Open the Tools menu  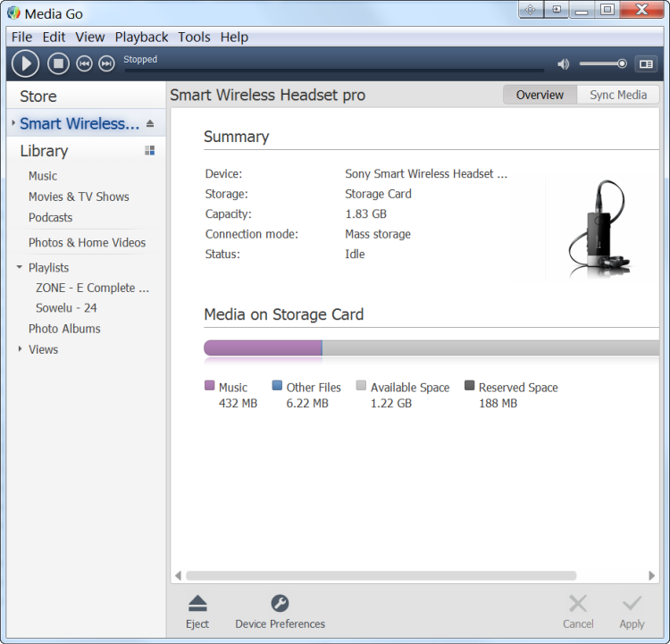[x=194, y=37]
